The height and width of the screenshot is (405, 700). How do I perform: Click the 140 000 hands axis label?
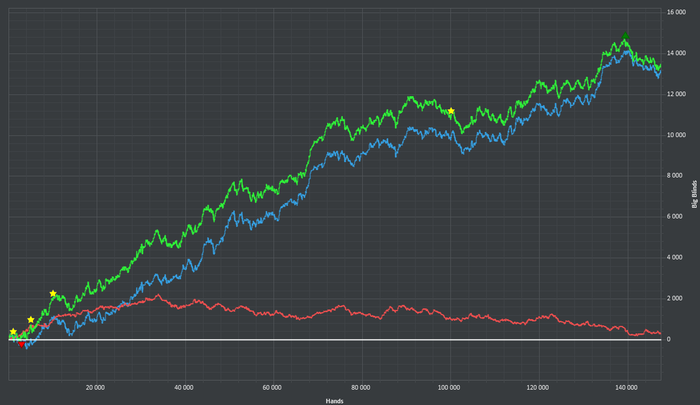tap(626, 388)
